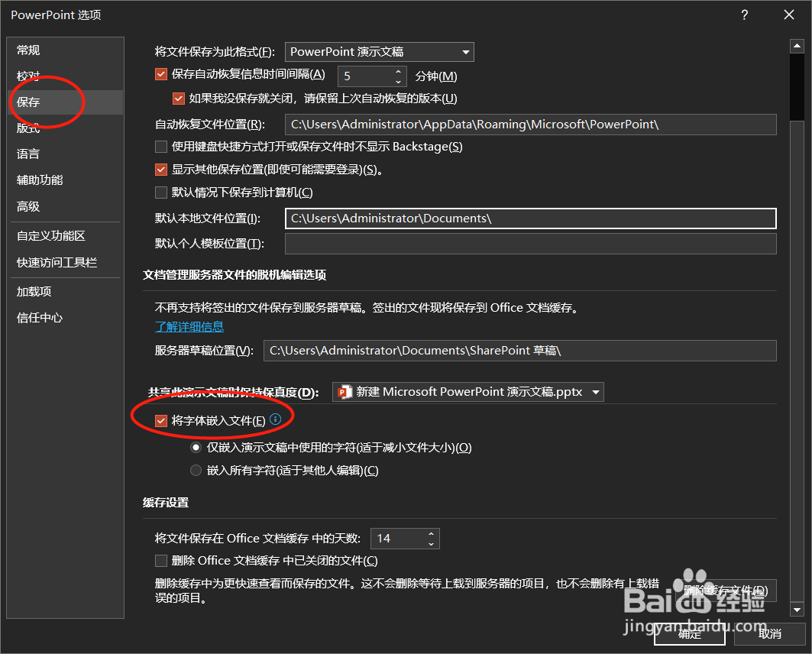Click the info icon next to 将字体嵌入文件
The width and height of the screenshot is (812, 654).
276,419
